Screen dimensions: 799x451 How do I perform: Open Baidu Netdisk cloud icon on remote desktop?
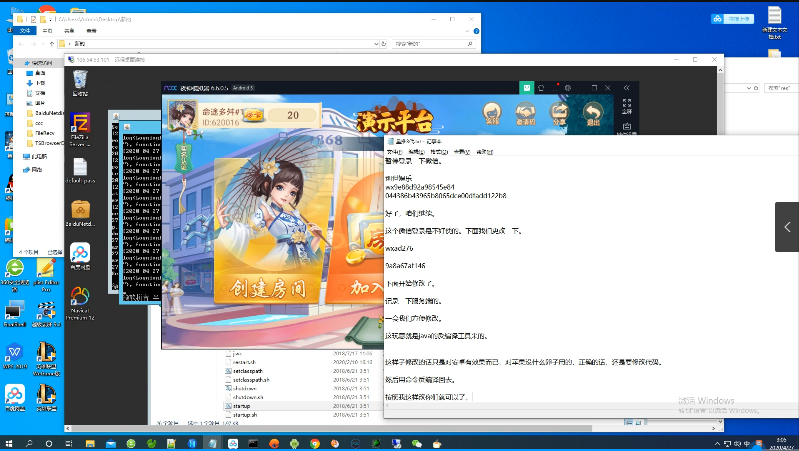(x=80, y=256)
